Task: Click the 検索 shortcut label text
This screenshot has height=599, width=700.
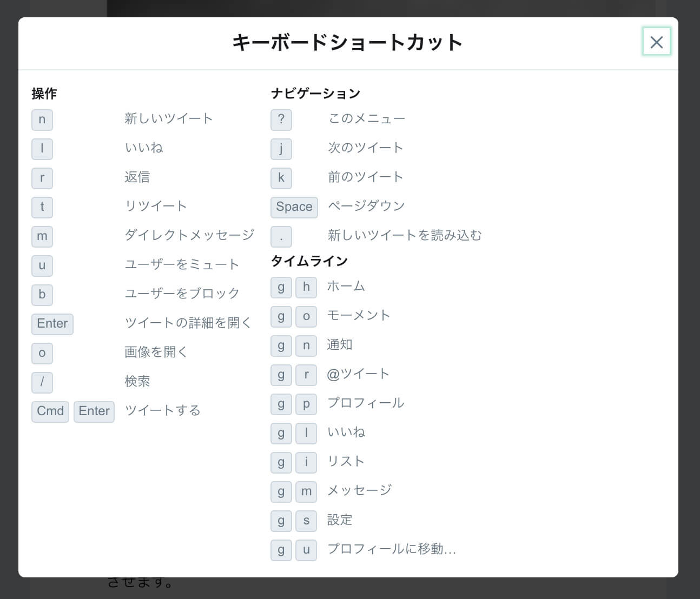Action: pos(137,381)
